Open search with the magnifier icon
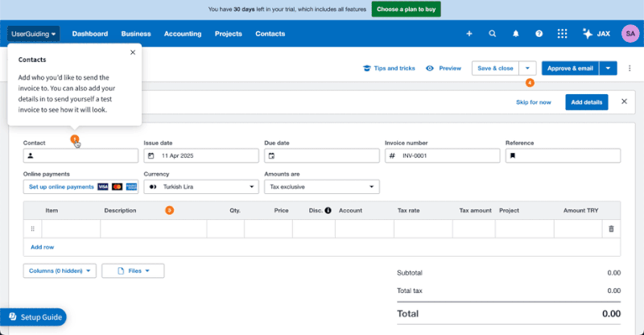This screenshot has width=644, height=335. coord(492,34)
